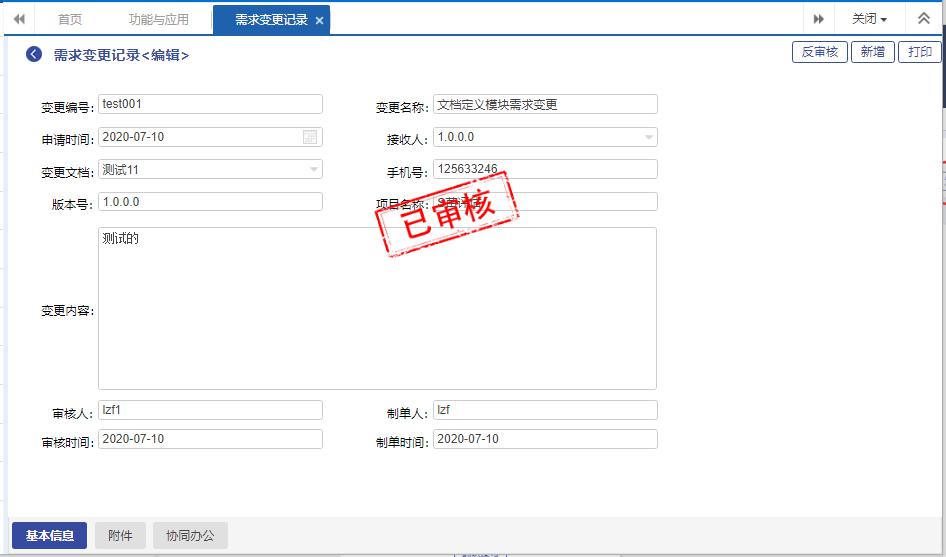The width and height of the screenshot is (946, 557).
Task: Expand the 变更文档 dropdown
Action: click(313, 170)
